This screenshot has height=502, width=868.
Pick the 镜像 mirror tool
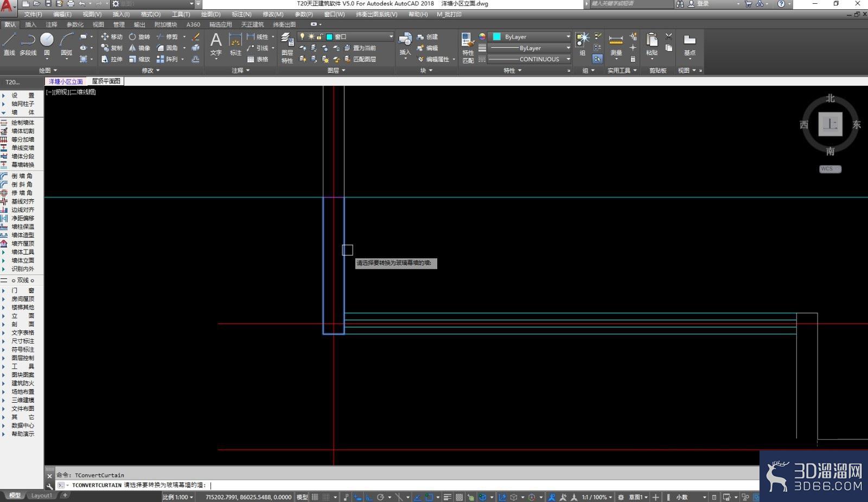click(x=139, y=48)
